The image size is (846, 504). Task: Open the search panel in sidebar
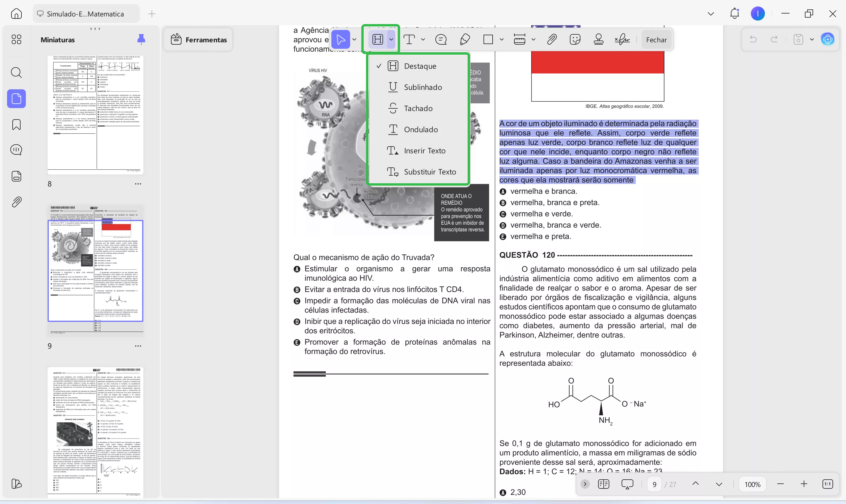click(x=16, y=72)
